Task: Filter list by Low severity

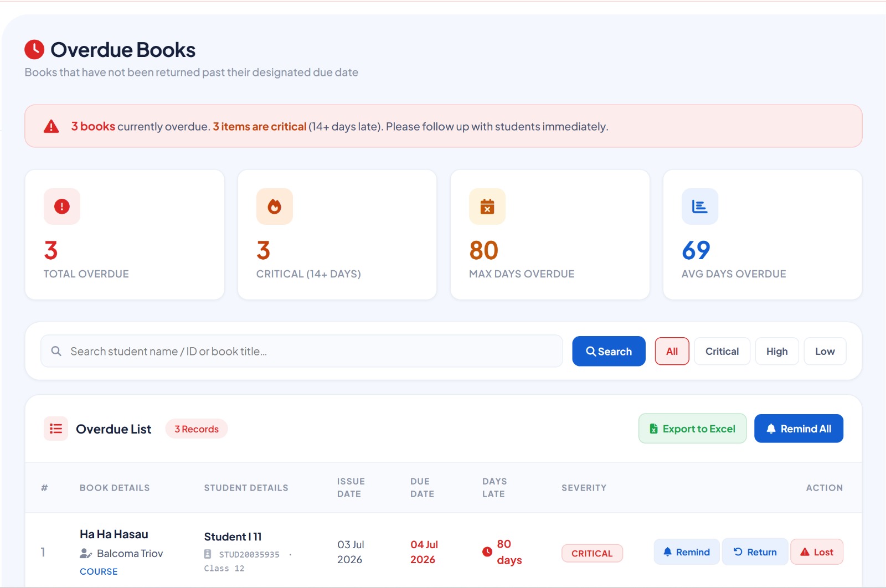Action: pyautogui.click(x=825, y=351)
